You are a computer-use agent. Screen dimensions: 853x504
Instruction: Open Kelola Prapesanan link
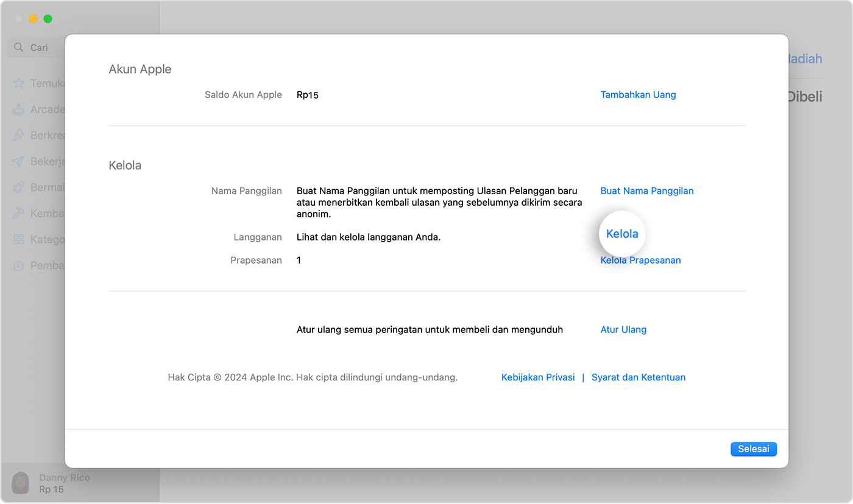[640, 261]
